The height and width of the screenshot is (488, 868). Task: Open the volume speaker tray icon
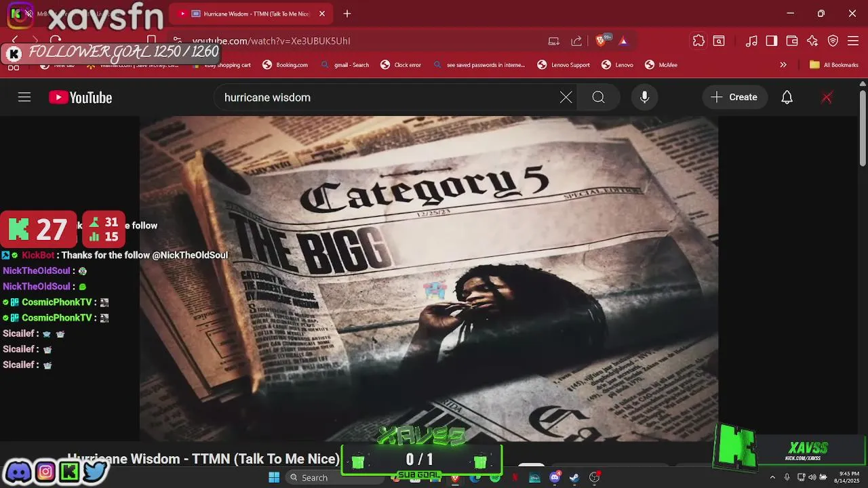(x=812, y=478)
